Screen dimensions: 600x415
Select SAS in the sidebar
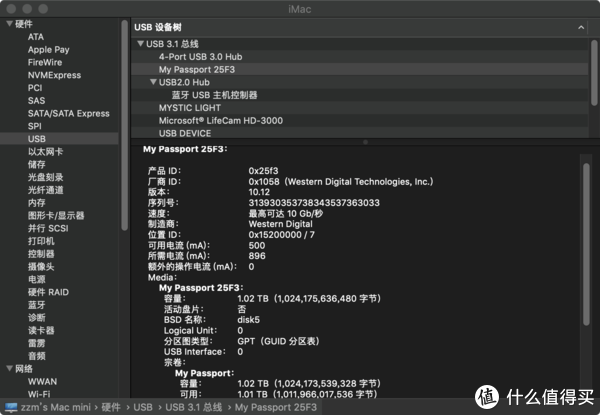[36, 101]
